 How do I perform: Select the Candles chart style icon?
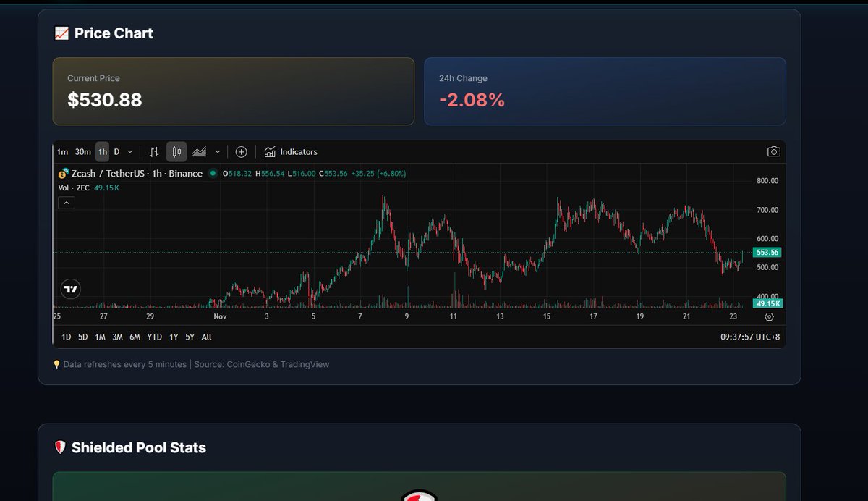pos(176,152)
